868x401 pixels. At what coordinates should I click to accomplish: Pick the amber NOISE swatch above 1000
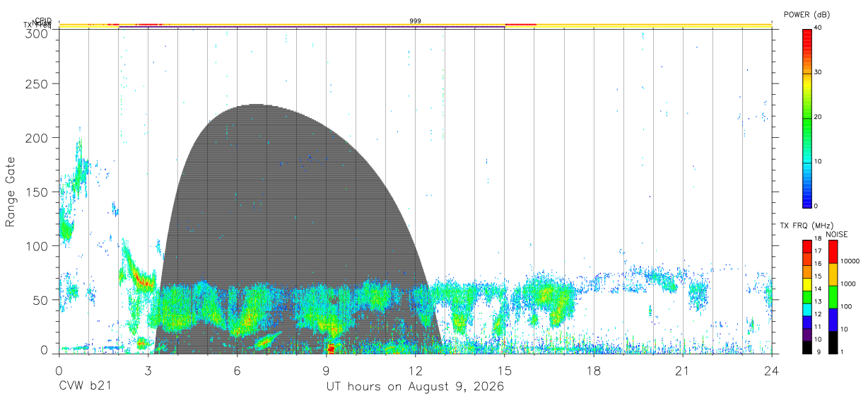pos(833,274)
